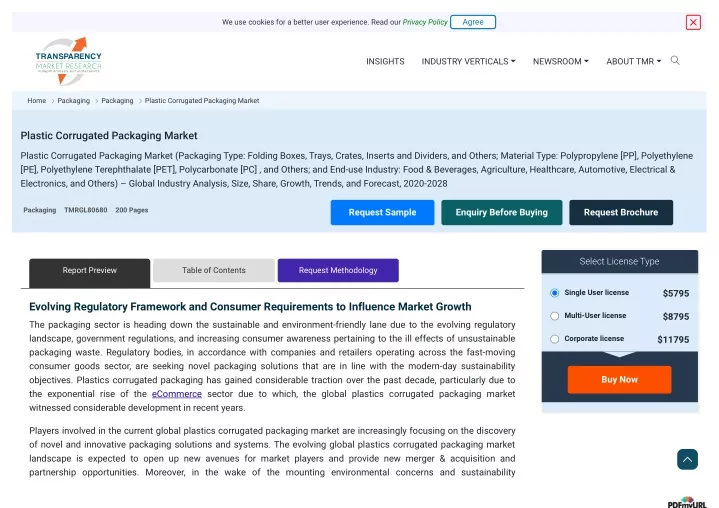Click the $8795 price text
The width and height of the screenshot is (719, 508).
(675, 316)
